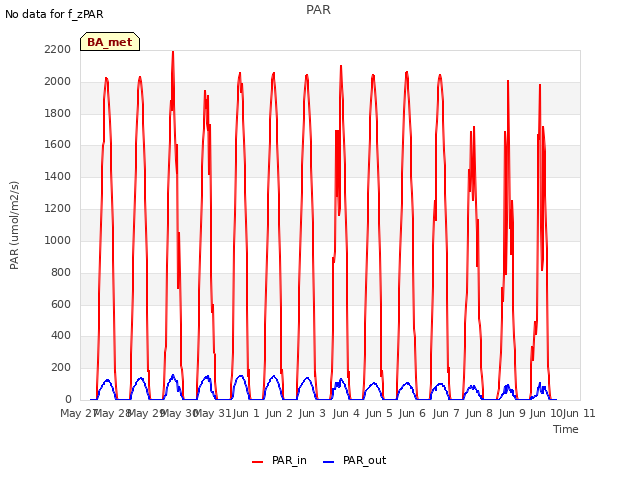Toggle the PAR_out legend entry
This screenshot has width=640, height=480.
tap(354, 460)
